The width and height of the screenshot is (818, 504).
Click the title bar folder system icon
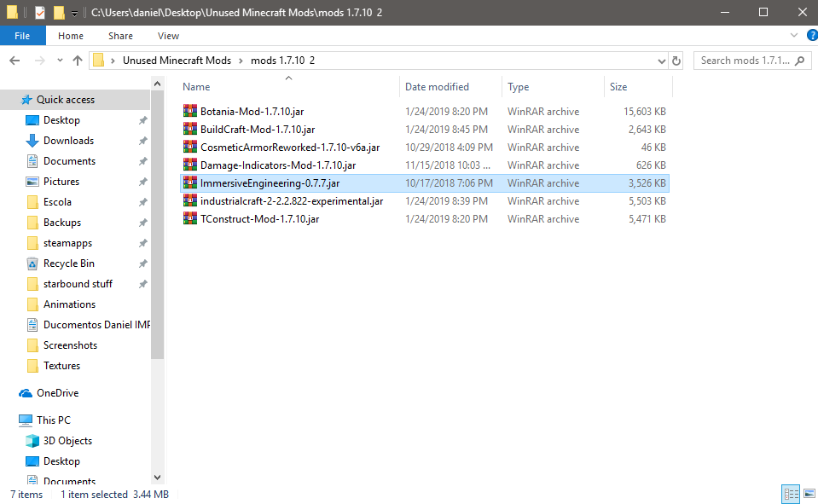pyautogui.click(x=12, y=13)
